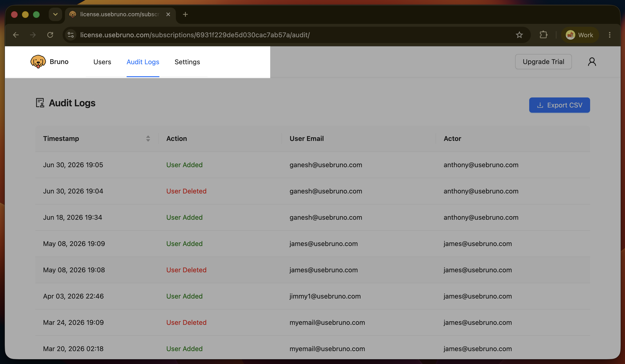Click the Upgrade Trial button
Image resolution: width=625 pixels, height=364 pixels.
[x=543, y=62]
